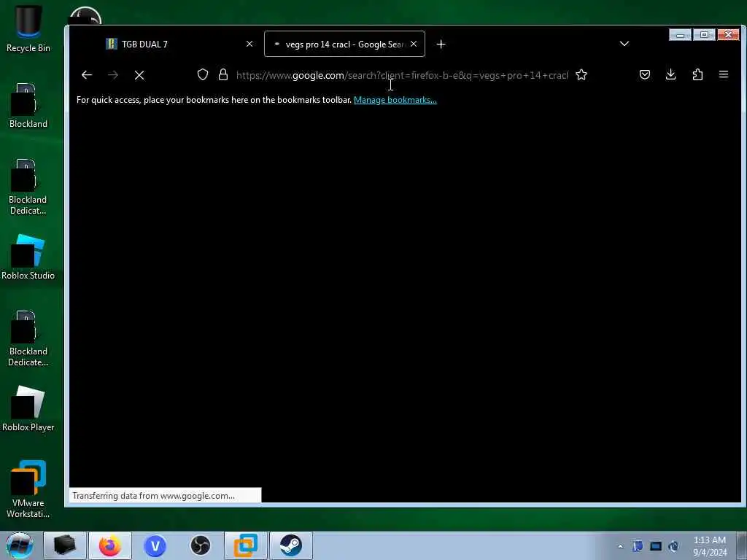Go back with the Firefox back arrow

click(x=87, y=75)
